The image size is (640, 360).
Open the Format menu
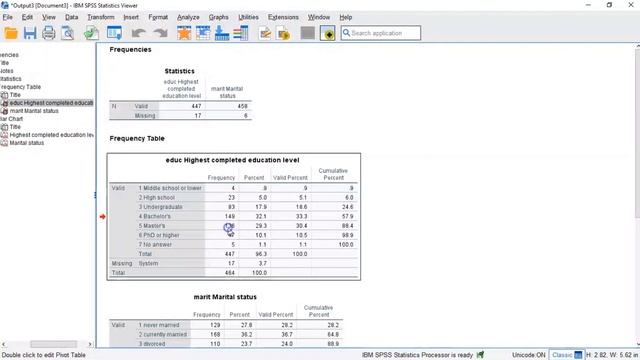pyautogui.click(x=158, y=17)
